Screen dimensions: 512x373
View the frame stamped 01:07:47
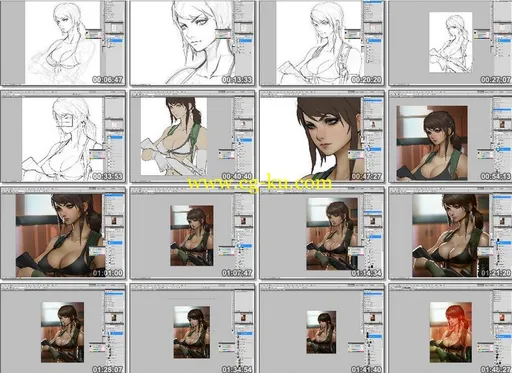pos(192,233)
